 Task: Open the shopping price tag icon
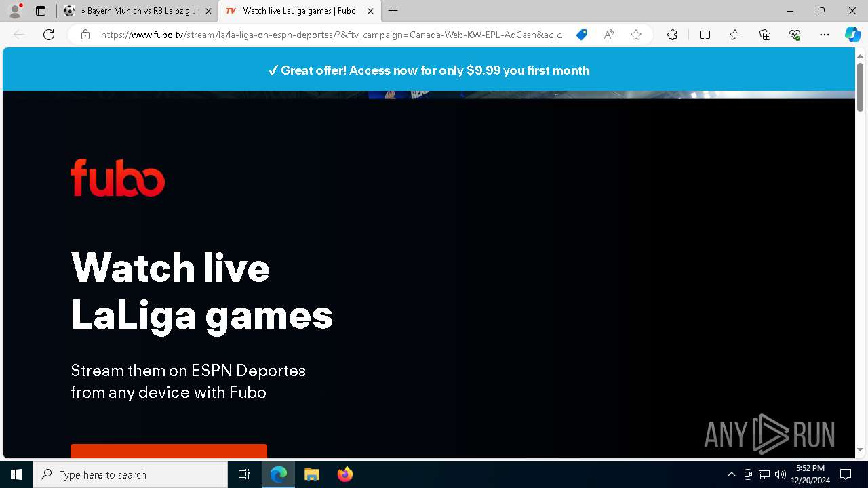[582, 35]
